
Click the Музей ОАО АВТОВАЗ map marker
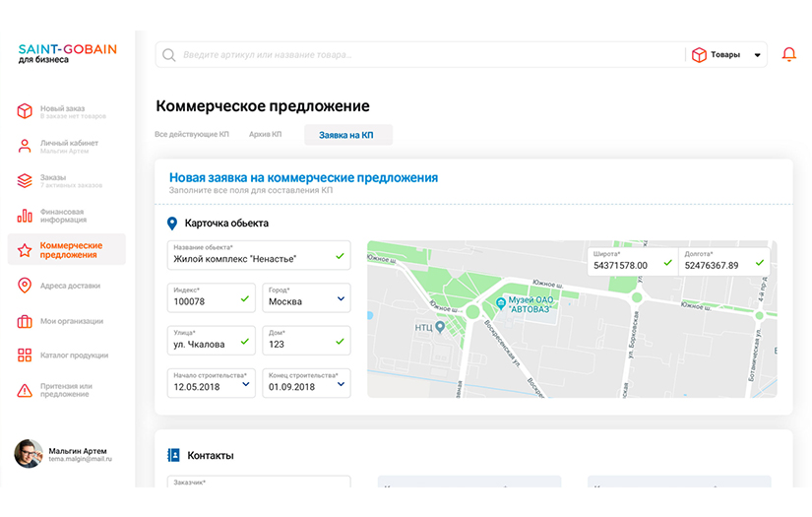(x=501, y=302)
